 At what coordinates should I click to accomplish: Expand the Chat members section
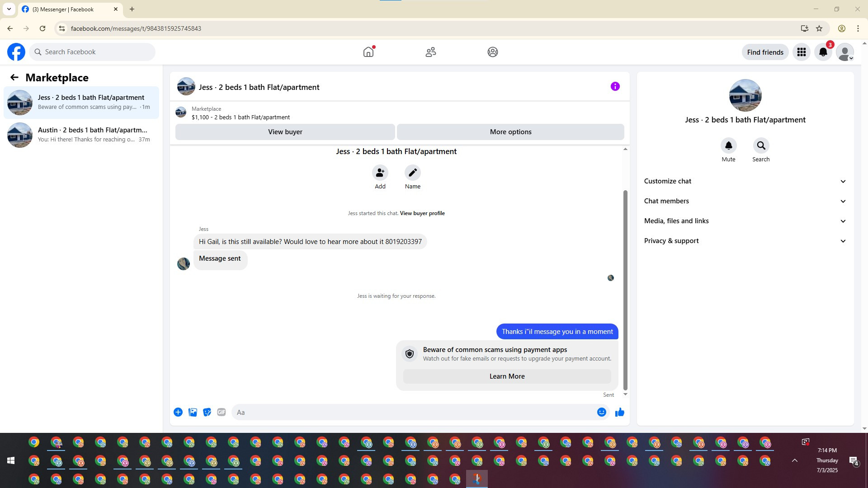point(745,201)
